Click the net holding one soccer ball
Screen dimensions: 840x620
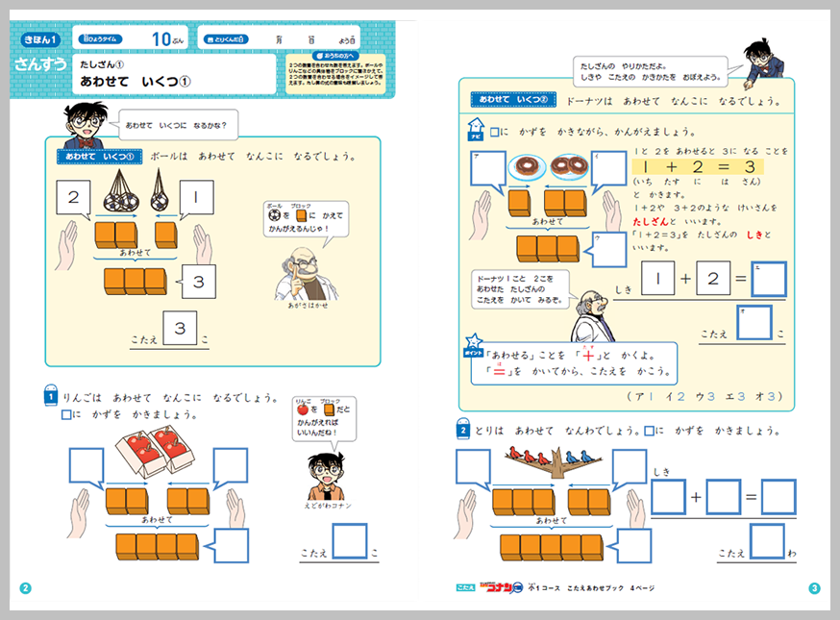coord(160,190)
